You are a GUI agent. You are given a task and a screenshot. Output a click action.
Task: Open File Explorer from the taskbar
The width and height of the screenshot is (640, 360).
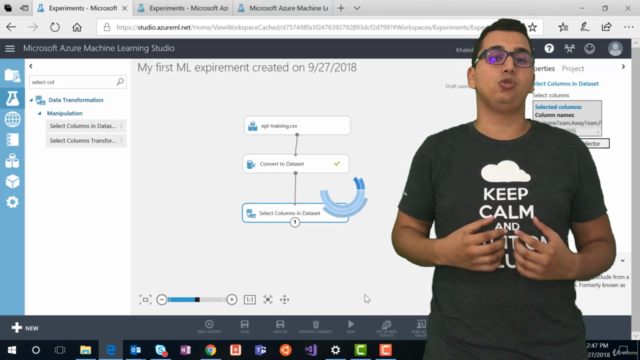[85, 350]
